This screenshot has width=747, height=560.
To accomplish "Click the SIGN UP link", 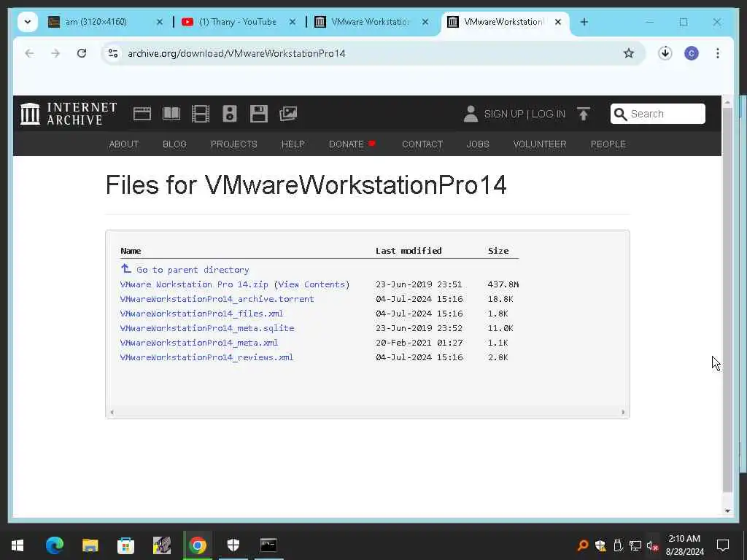I will point(503,114).
